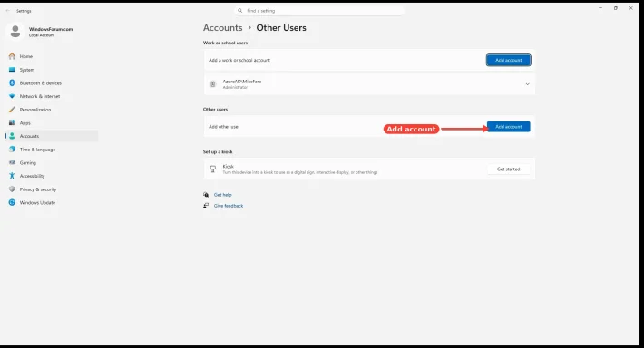Select the System monitor icon

coord(12,70)
